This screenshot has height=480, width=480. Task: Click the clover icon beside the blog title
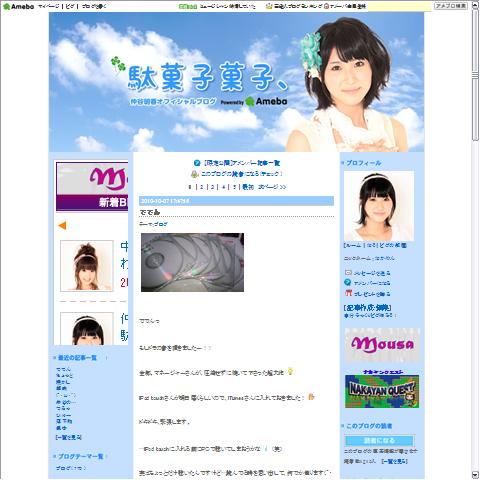coord(118,64)
